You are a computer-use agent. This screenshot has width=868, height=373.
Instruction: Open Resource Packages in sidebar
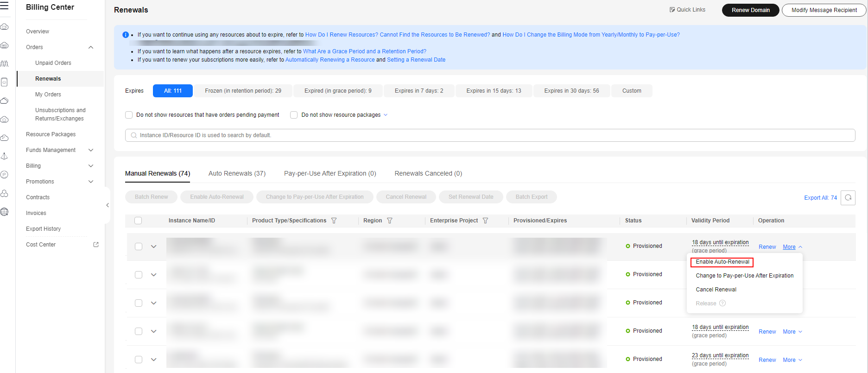tap(51, 134)
